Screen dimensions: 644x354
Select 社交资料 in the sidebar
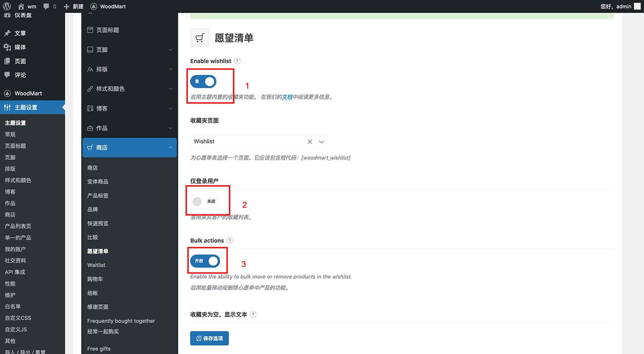(15, 260)
